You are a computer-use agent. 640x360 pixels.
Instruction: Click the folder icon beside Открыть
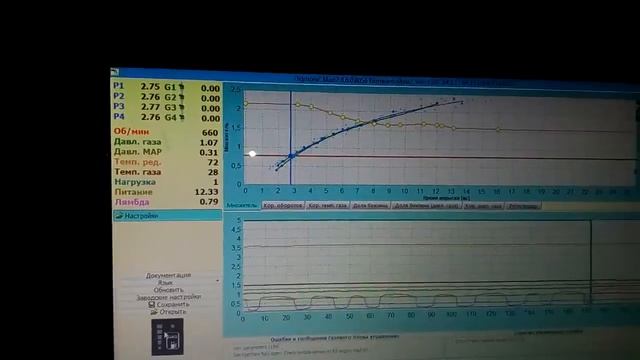154,312
